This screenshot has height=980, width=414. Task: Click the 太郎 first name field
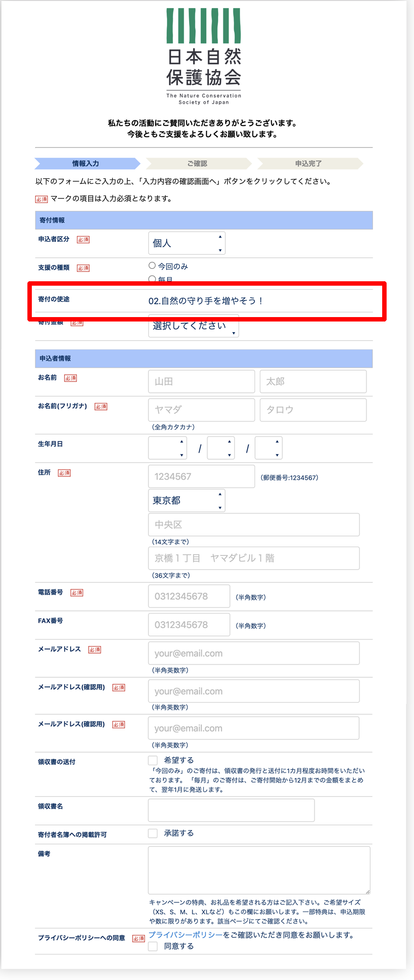(313, 382)
